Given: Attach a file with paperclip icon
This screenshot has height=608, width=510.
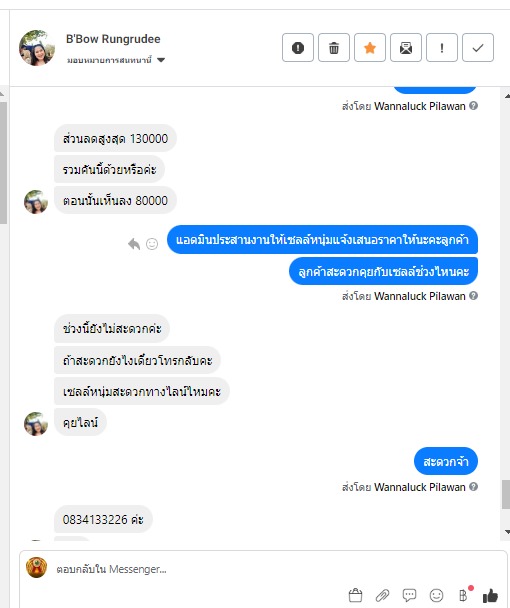Looking at the screenshot, I should [x=382, y=595].
